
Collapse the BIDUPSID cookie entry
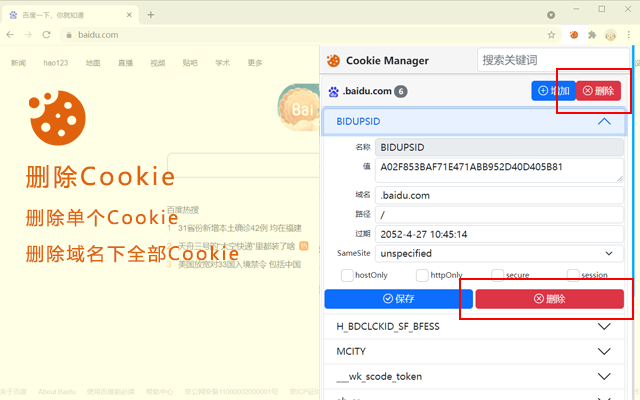pyautogui.click(x=473, y=121)
